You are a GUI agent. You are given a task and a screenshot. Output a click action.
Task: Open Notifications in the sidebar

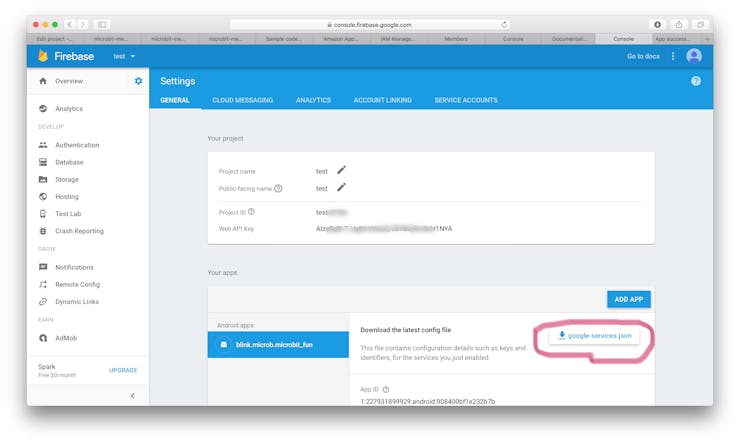pos(75,268)
